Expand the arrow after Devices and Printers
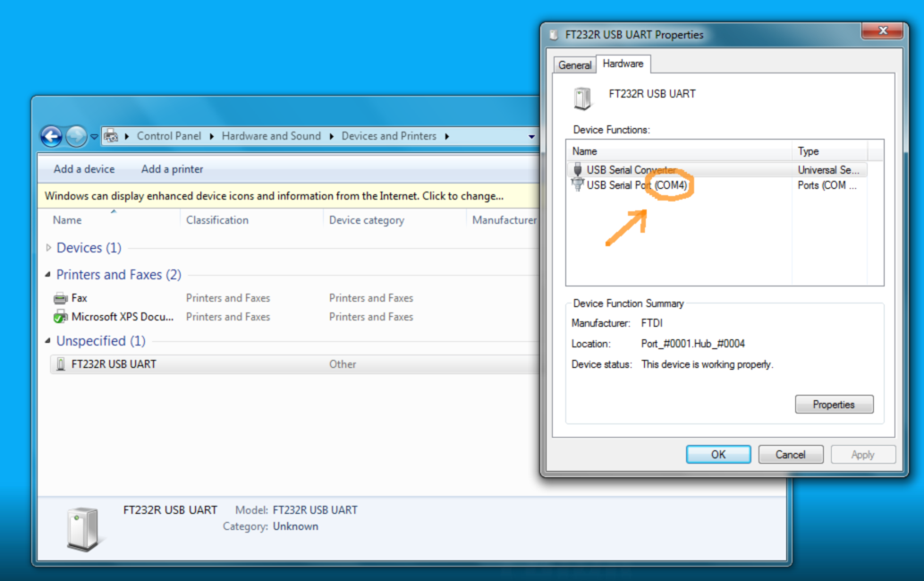The height and width of the screenshot is (581, 924). (x=446, y=136)
